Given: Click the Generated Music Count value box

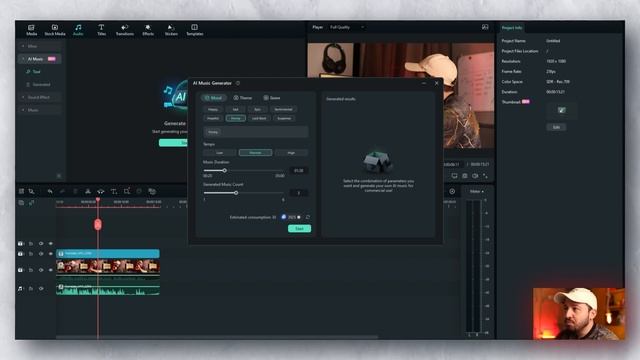Looking at the screenshot, I should [x=299, y=193].
